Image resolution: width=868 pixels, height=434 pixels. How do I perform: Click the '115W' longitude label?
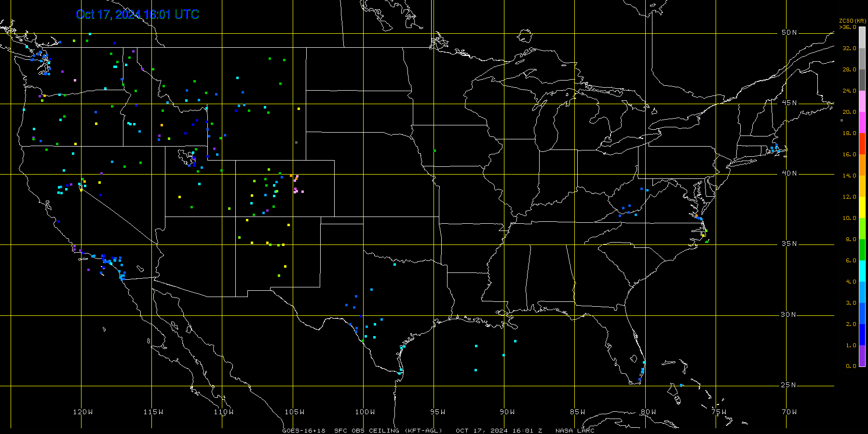pyautogui.click(x=153, y=412)
